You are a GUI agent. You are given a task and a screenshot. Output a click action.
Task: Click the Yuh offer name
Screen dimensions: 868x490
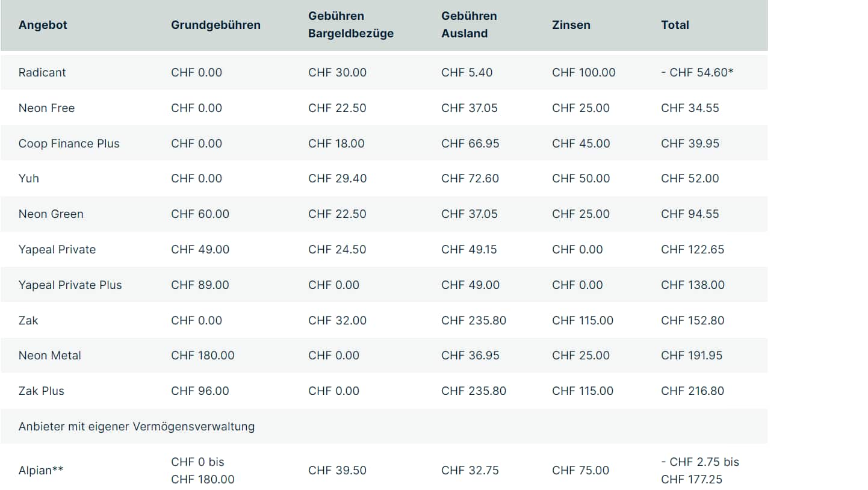pyautogui.click(x=28, y=178)
